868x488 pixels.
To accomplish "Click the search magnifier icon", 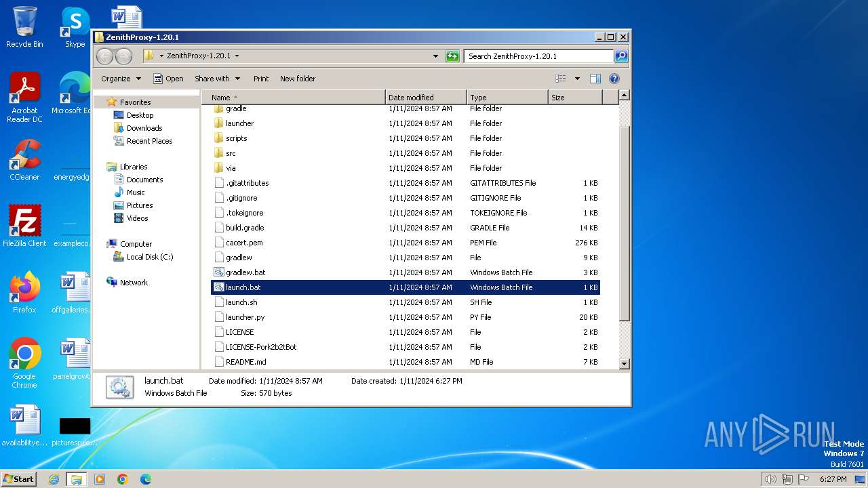I will coord(621,56).
